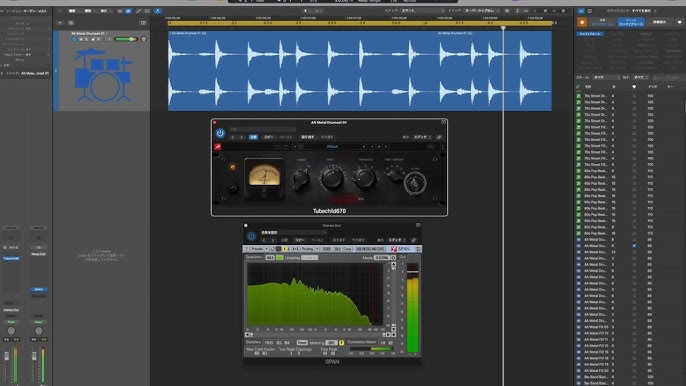Open the Default preset dropdown in Tubechild670

point(332,147)
